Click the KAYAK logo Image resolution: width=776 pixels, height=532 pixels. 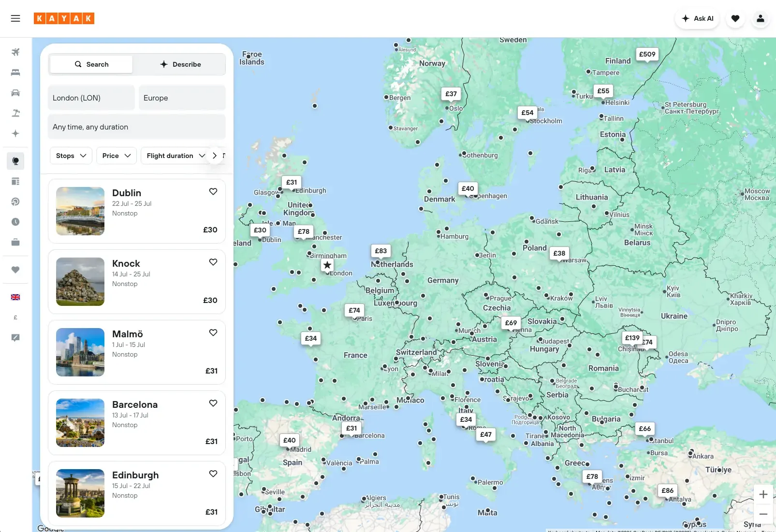64,18
